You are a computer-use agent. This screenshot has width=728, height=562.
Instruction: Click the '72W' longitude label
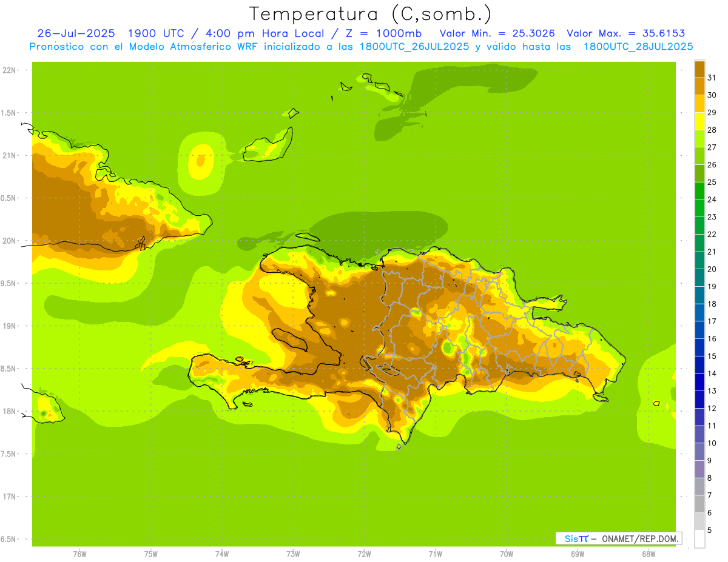(364, 554)
